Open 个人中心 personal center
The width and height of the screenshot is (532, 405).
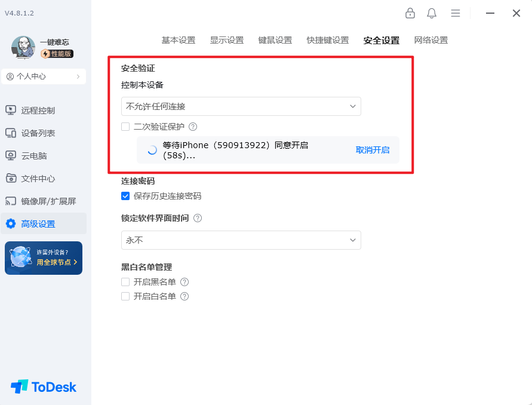(44, 76)
